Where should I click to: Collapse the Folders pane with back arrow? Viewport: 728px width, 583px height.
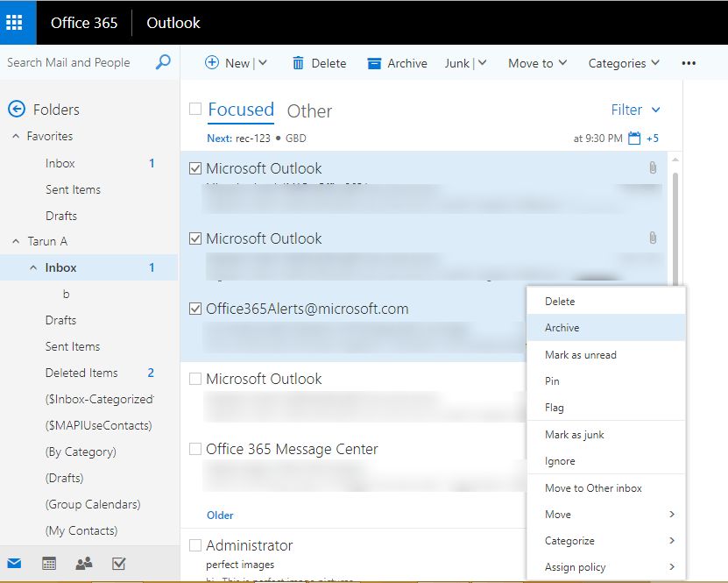16,110
